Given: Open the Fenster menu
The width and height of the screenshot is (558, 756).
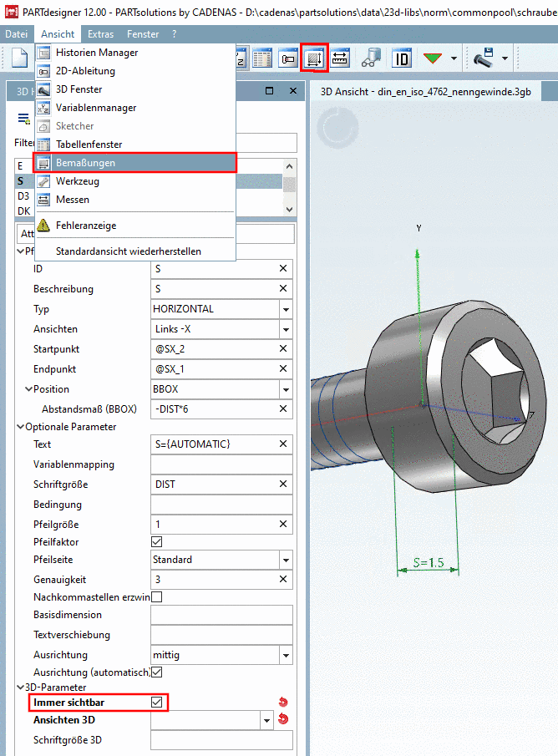Looking at the screenshot, I should tap(143, 34).
